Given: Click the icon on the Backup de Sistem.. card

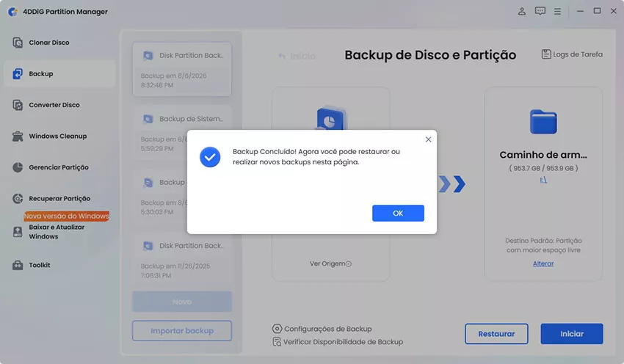Looking at the screenshot, I should click(x=148, y=119).
